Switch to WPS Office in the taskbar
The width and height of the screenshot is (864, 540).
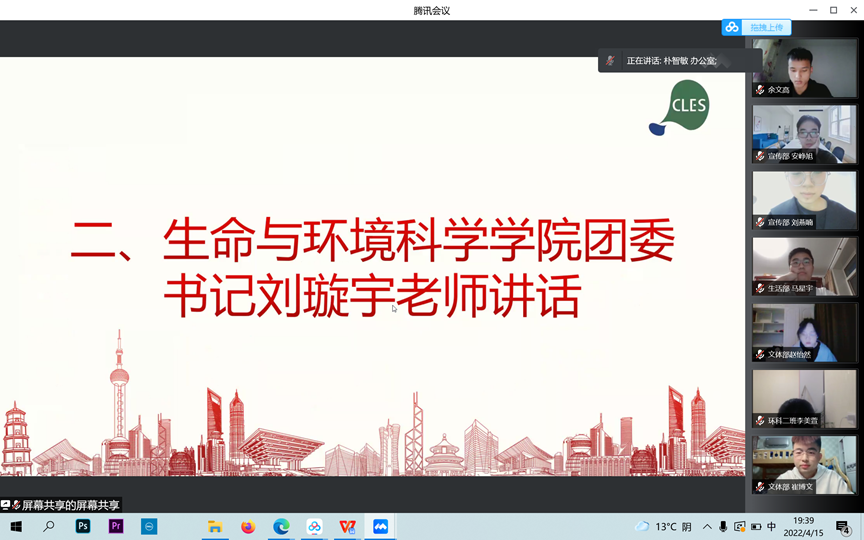pyautogui.click(x=347, y=527)
